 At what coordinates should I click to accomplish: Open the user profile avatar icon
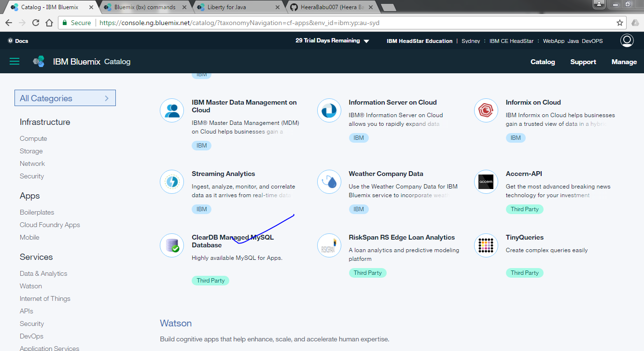[627, 40]
